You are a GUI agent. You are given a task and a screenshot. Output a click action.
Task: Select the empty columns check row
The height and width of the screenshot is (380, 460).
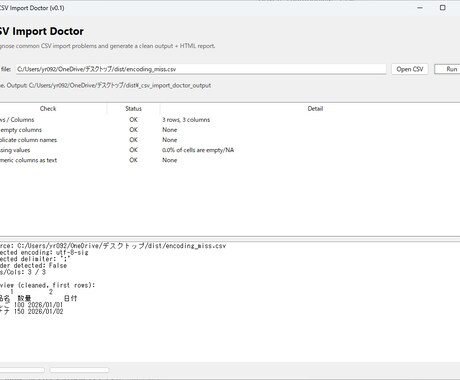pyautogui.click(x=230, y=130)
